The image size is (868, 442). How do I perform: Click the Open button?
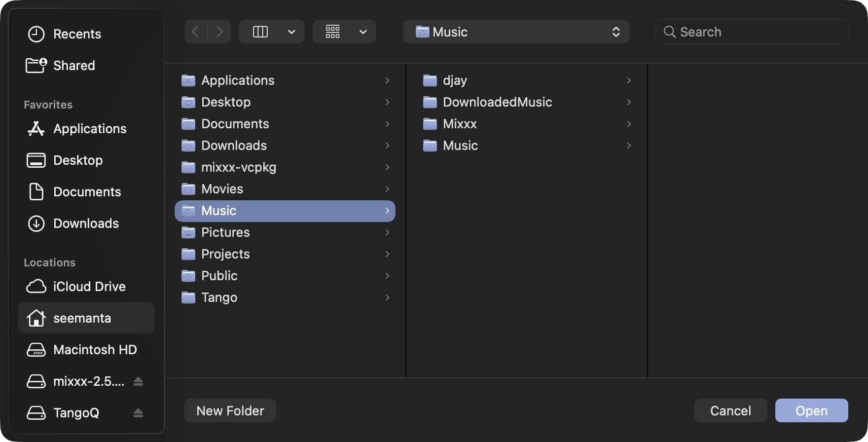click(812, 411)
